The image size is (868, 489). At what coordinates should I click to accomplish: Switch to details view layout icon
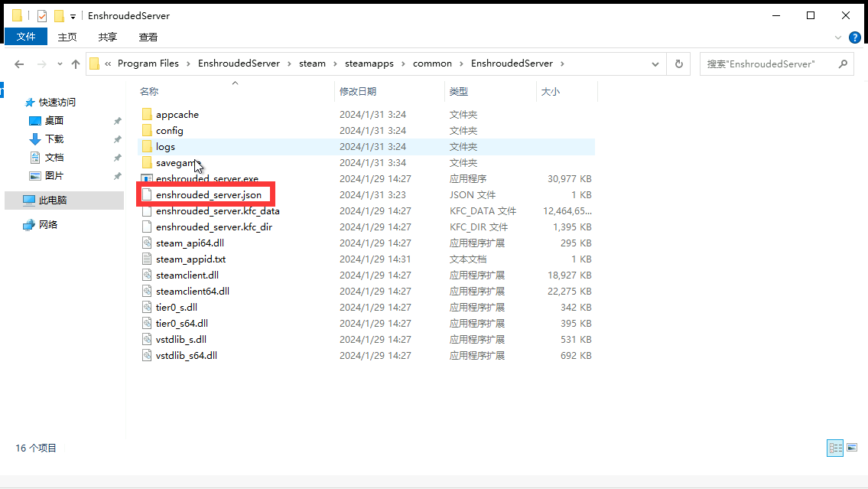(x=835, y=448)
